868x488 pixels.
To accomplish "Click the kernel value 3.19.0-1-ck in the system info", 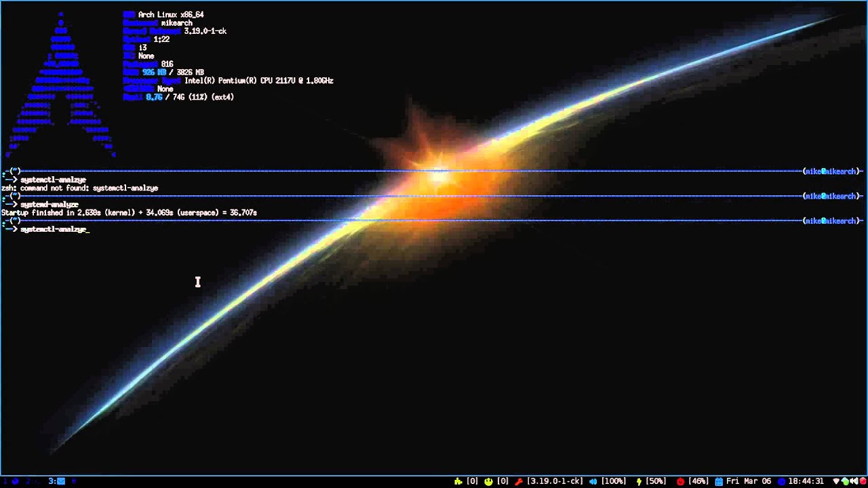I will [x=205, y=31].
